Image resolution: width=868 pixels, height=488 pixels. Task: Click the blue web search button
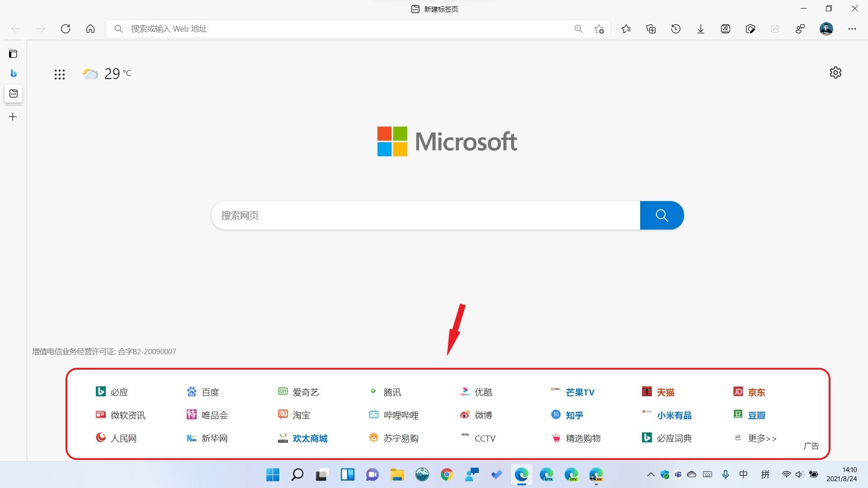point(661,216)
